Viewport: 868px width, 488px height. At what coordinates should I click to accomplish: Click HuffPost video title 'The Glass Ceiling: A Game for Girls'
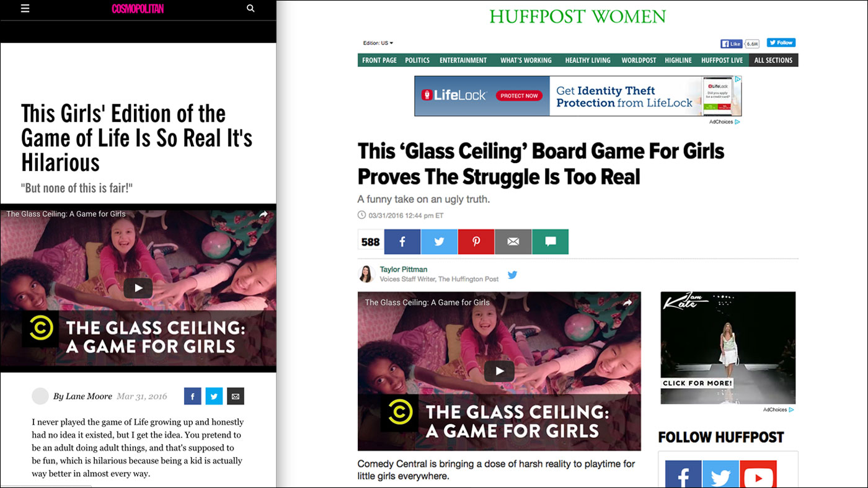click(x=427, y=303)
